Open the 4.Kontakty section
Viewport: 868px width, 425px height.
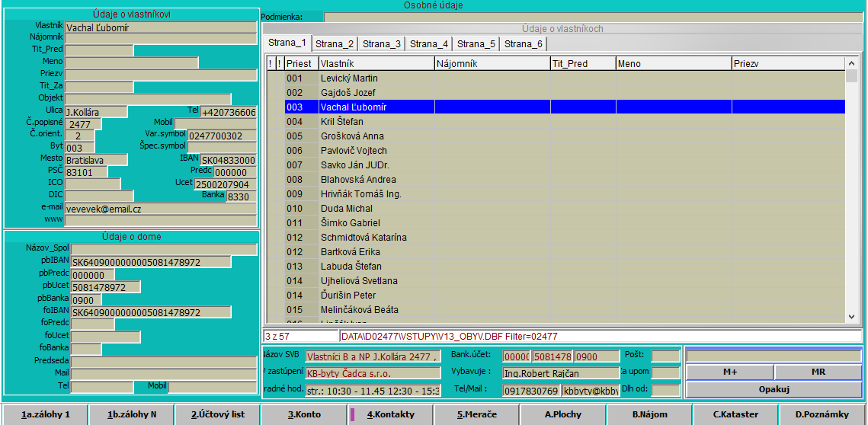point(390,414)
